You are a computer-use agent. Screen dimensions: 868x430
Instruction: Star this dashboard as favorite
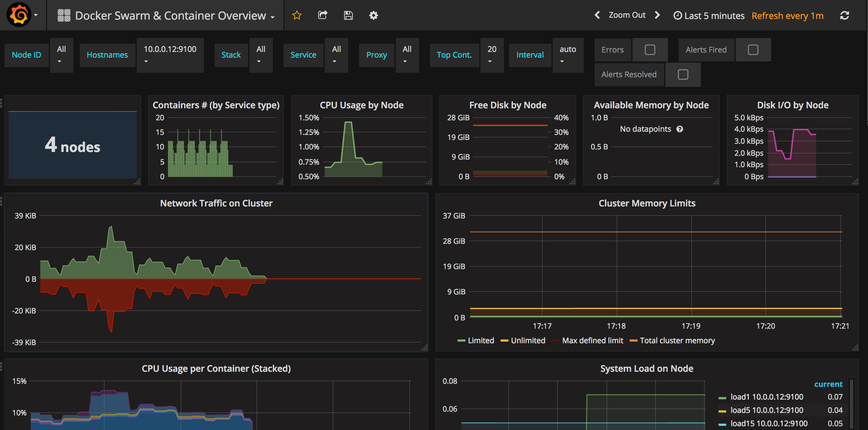(297, 15)
